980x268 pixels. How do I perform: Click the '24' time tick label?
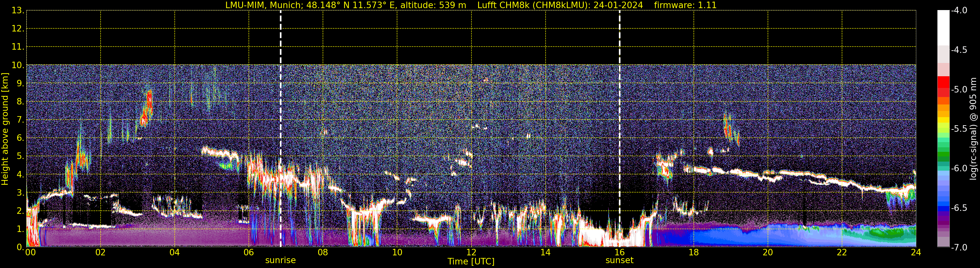[x=916, y=252]
